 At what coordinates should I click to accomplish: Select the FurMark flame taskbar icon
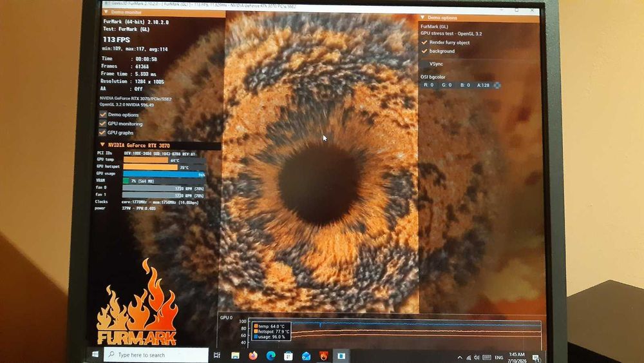(324, 356)
